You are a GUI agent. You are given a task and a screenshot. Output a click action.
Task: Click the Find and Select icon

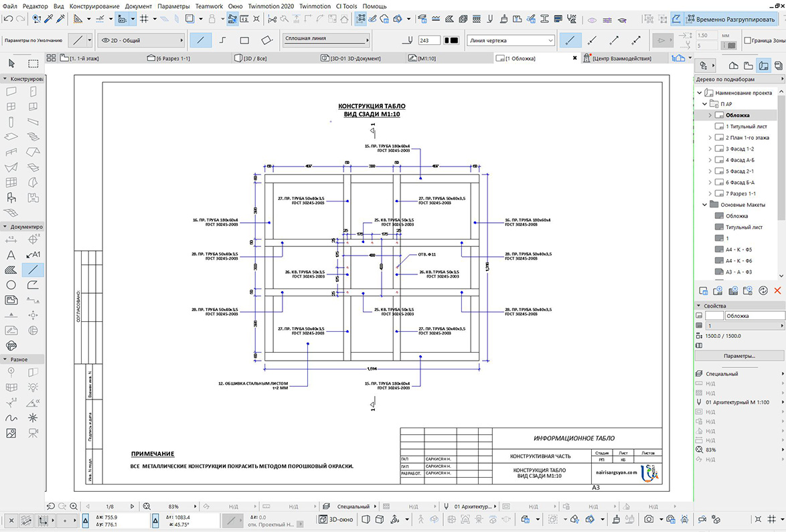36,19
